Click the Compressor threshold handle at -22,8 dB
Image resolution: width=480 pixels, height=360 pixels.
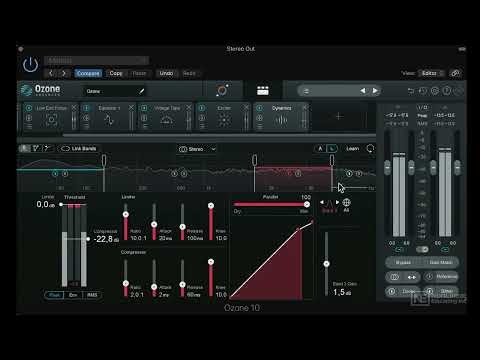click(88, 239)
